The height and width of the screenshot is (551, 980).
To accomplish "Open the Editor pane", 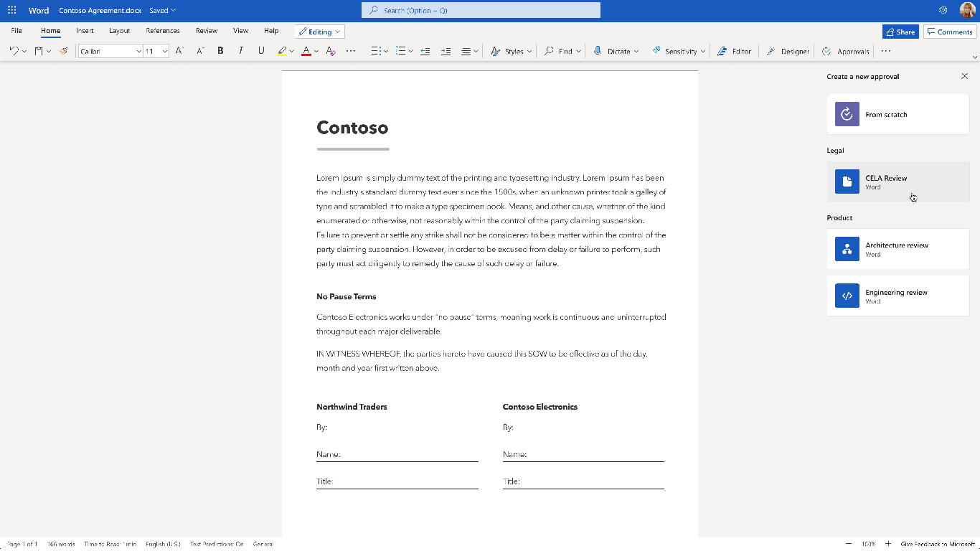I will click(734, 51).
